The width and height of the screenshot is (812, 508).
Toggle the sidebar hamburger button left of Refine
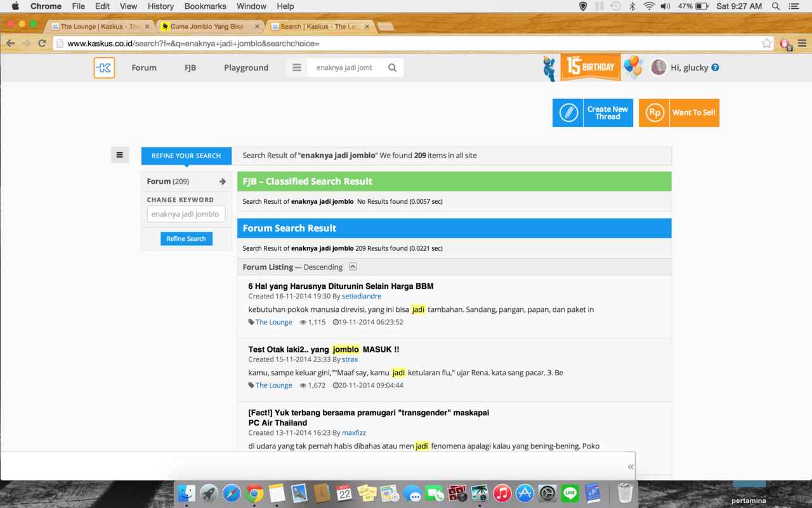tap(120, 155)
